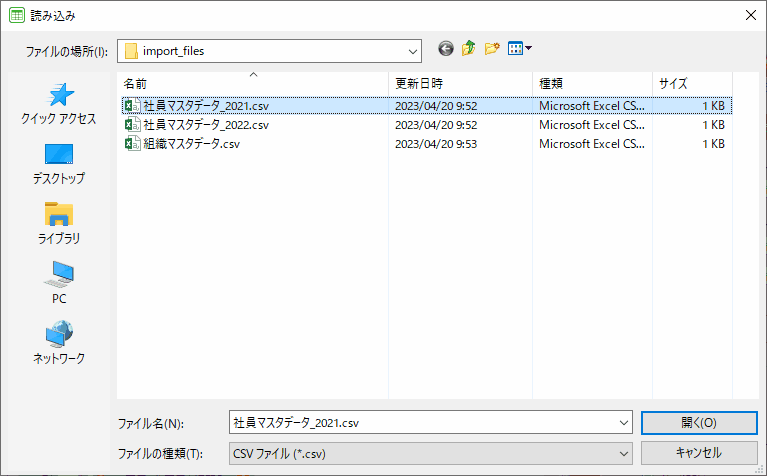Open Library (ライブラリ) location

click(59, 224)
